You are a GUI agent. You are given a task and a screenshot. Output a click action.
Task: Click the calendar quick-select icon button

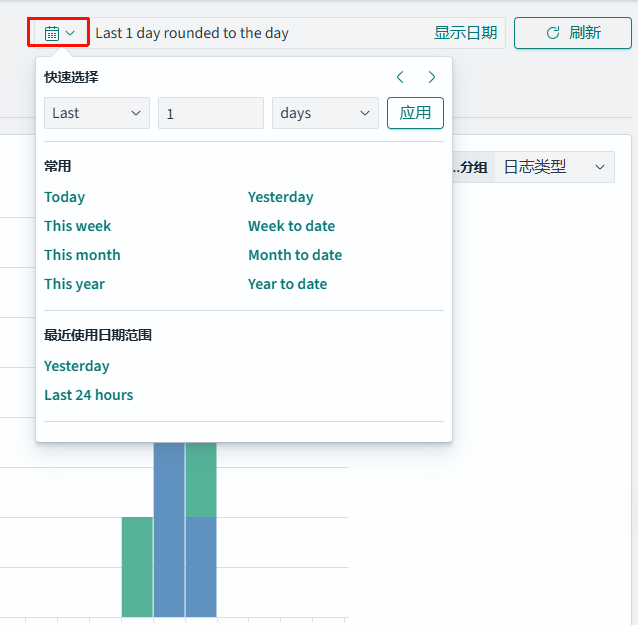[59, 33]
